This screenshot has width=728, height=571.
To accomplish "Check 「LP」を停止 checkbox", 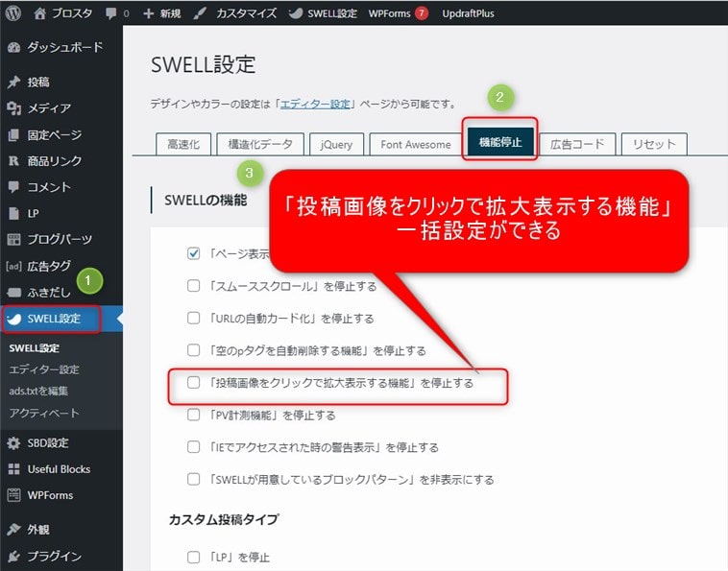I will 194,557.
